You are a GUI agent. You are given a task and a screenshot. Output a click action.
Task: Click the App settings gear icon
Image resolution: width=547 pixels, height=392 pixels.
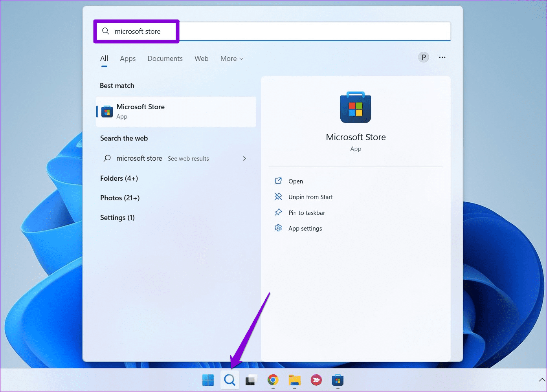click(278, 228)
